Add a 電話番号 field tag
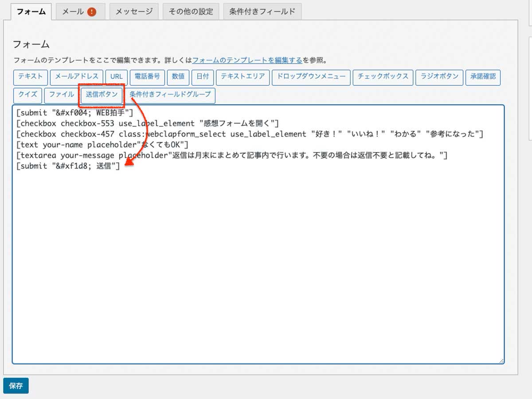This screenshot has width=532, height=399. [147, 77]
